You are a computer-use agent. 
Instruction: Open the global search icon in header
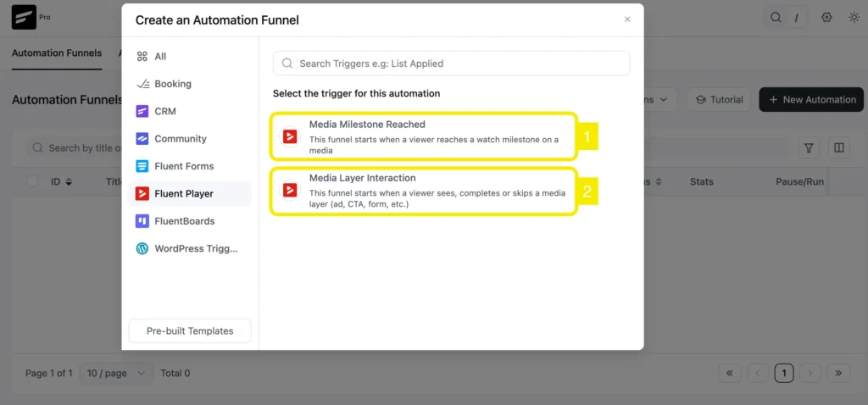[776, 17]
